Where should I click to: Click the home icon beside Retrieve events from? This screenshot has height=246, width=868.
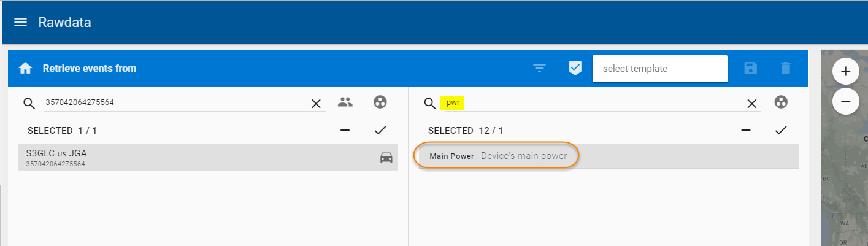[25, 69]
